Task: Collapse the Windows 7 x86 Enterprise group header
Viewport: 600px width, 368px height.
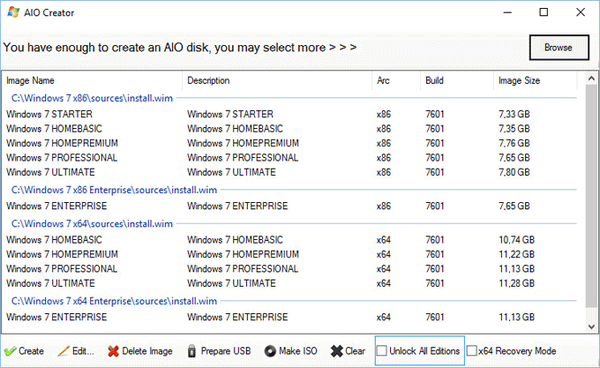Action: coord(114,190)
